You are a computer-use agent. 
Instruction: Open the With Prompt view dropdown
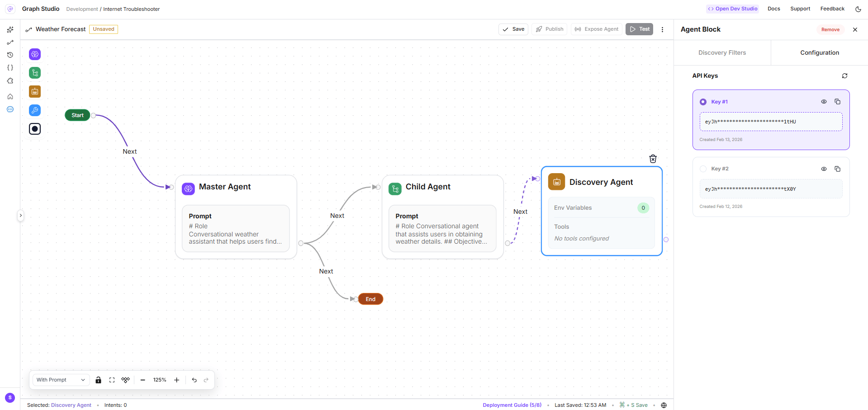tap(61, 380)
